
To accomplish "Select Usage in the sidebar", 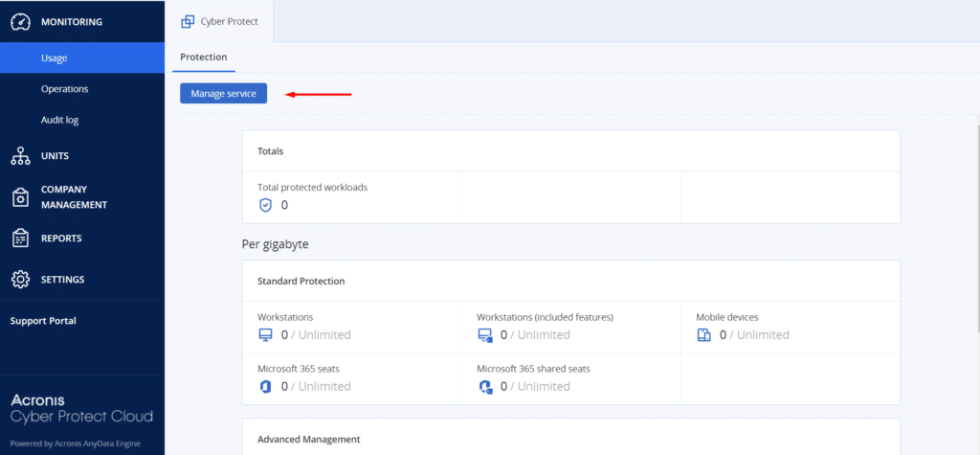I will 82,58.
